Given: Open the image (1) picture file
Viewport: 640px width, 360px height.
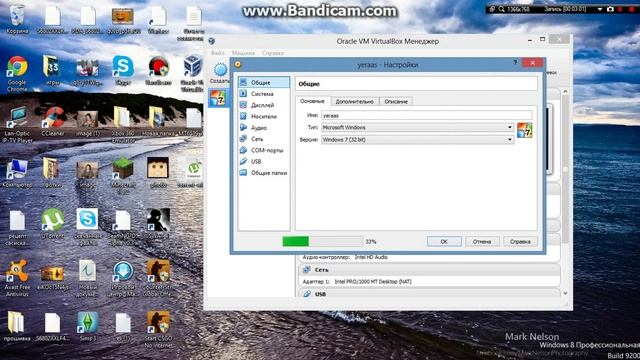Looking at the screenshot, I should [88, 122].
